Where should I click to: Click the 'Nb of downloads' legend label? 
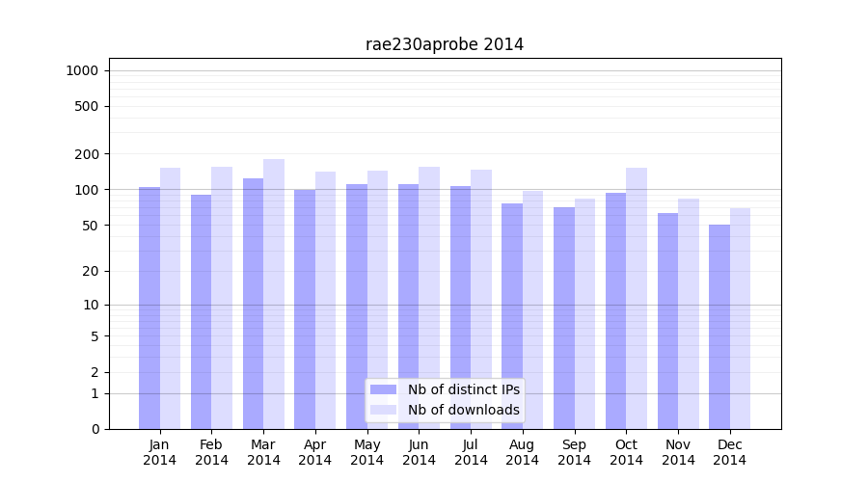464,410
